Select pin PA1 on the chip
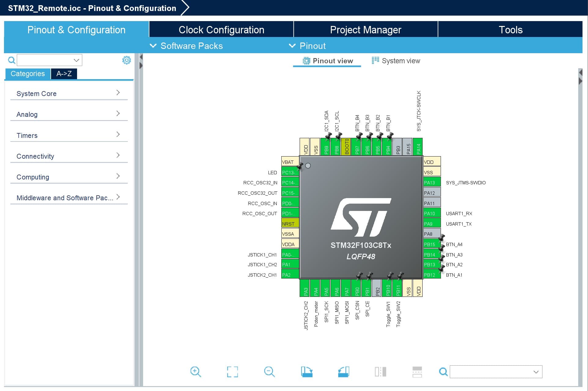 pos(290,264)
